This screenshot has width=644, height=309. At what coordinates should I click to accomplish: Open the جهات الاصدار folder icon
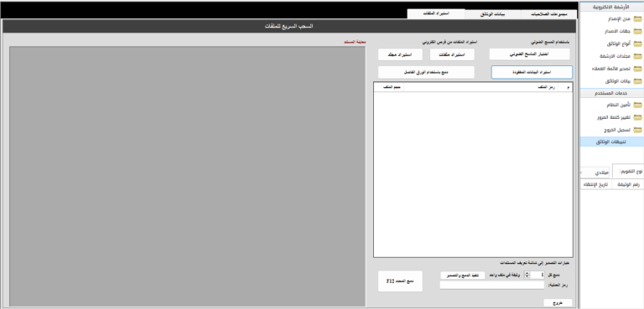[x=637, y=31]
